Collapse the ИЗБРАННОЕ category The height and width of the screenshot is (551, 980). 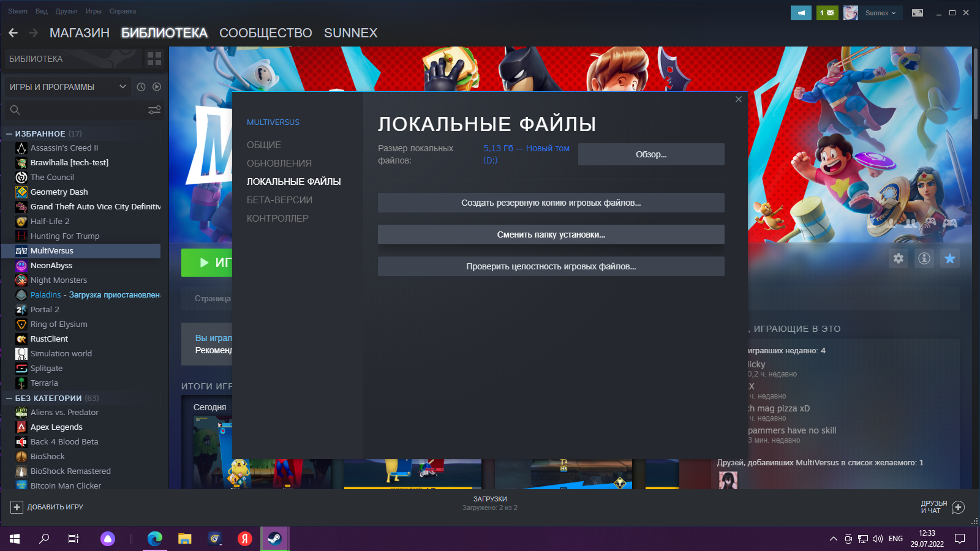(9, 133)
